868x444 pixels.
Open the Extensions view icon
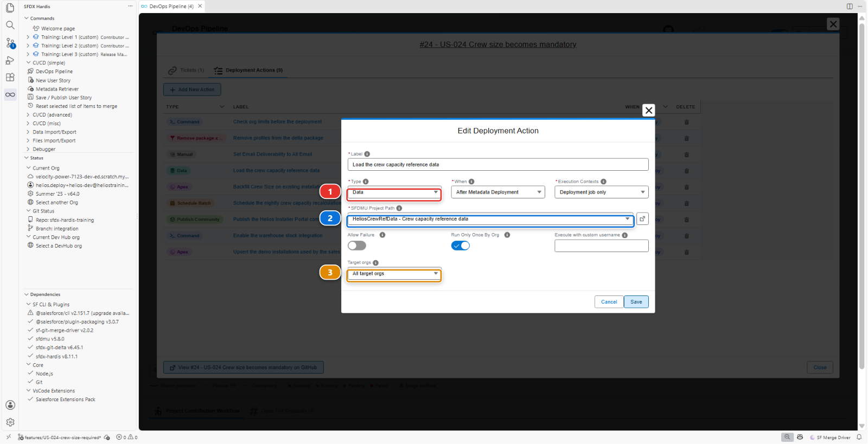pyautogui.click(x=10, y=78)
